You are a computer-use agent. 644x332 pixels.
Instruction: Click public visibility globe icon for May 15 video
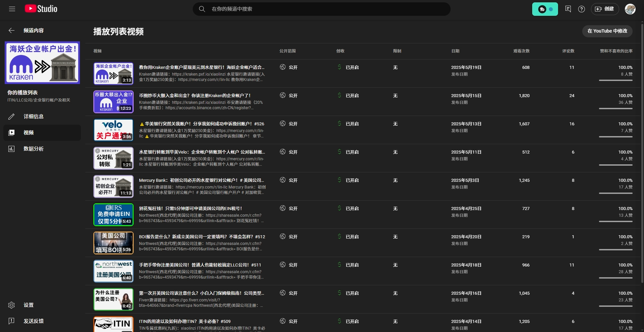pos(283,95)
